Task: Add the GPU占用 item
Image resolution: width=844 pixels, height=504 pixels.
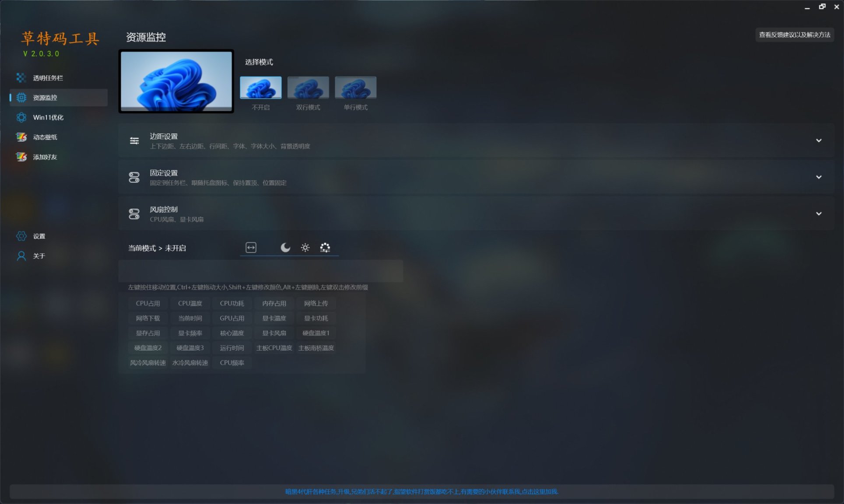Action: pyautogui.click(x=232, y=318)
